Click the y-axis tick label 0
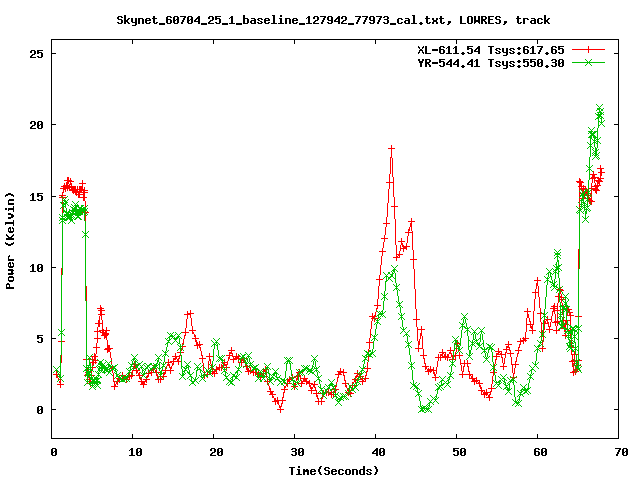 pos(40,410)
